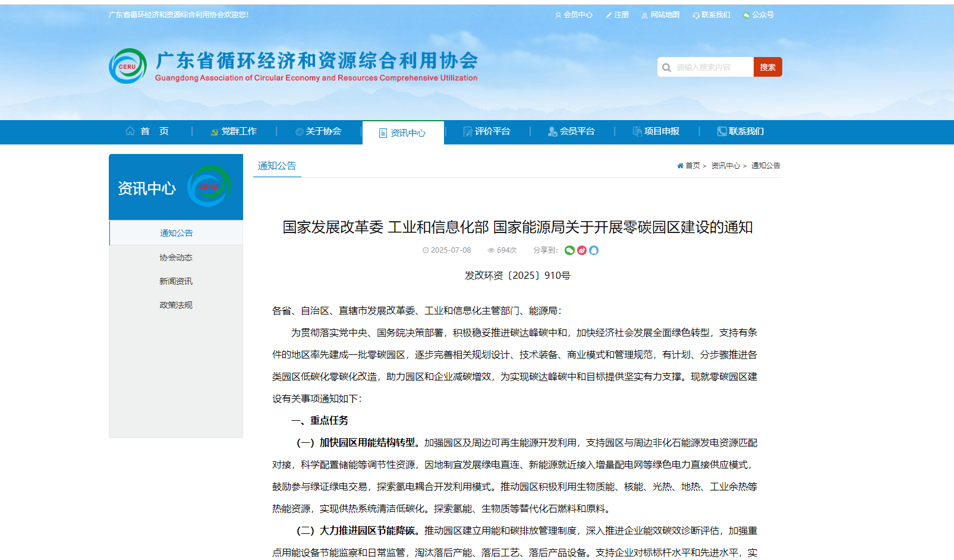Share article via red Weibo icon
This screenshot has height=560, width=954.
pyautogui.click(x=582, y=250)
